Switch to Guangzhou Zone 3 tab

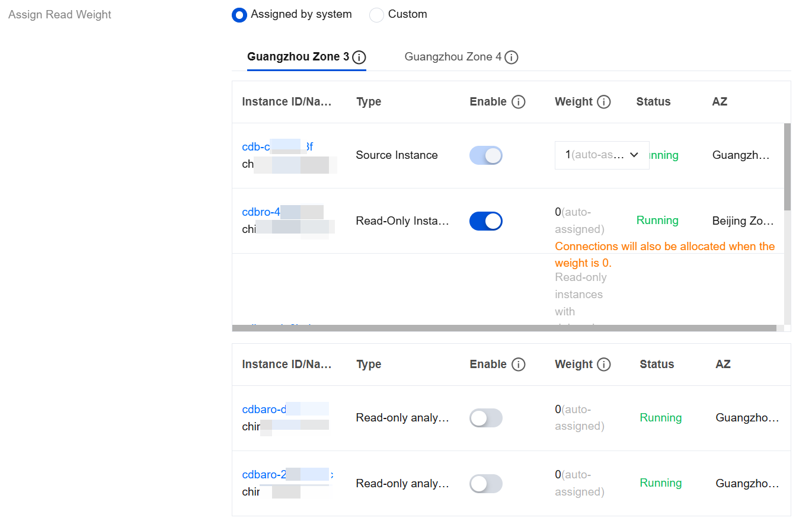click(x=298, y=57)
